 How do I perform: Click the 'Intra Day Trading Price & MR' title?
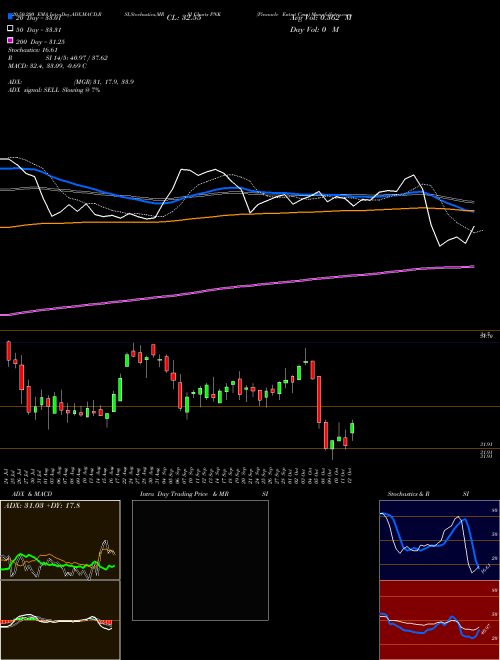click(x=184, y=494)
